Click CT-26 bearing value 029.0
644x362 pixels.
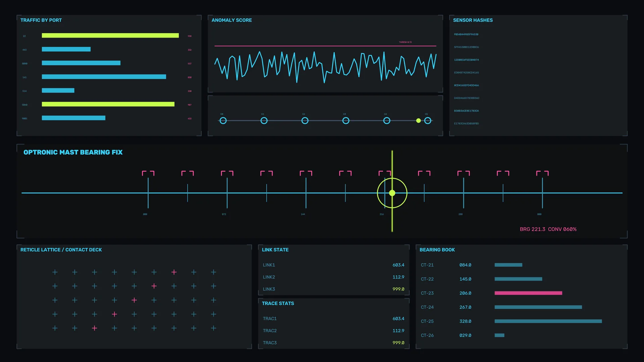[465, 335]
